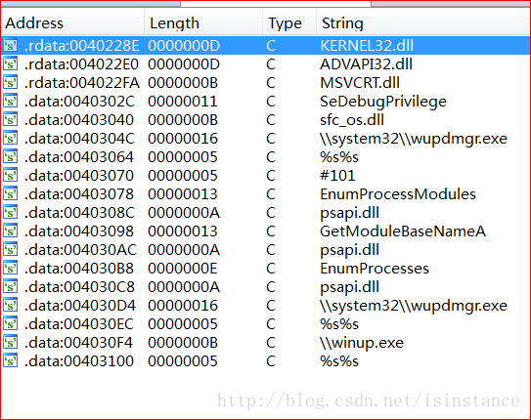Screen dimensions: 531x420
Task: Click address .rdata:0040228E
Action: pyautogui.click(x=81, y=46)
